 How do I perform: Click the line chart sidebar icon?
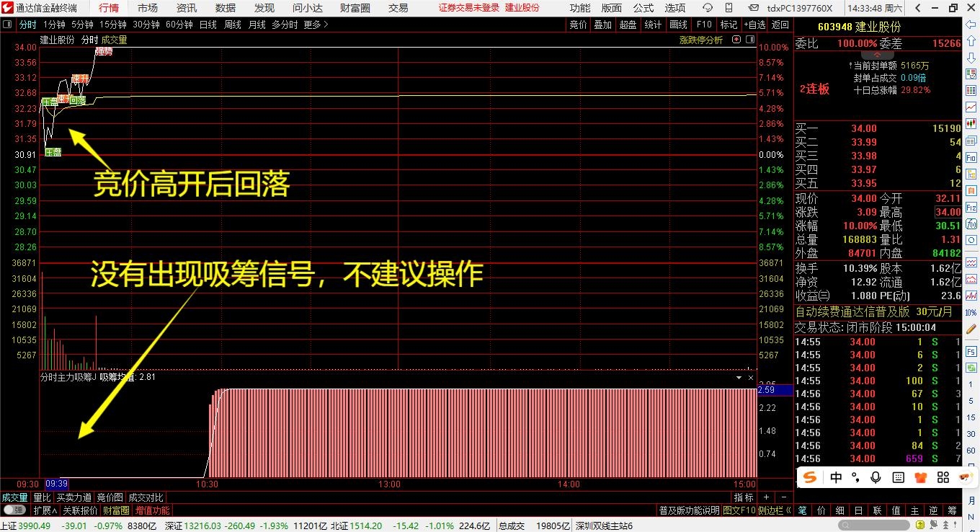point(971,107)
